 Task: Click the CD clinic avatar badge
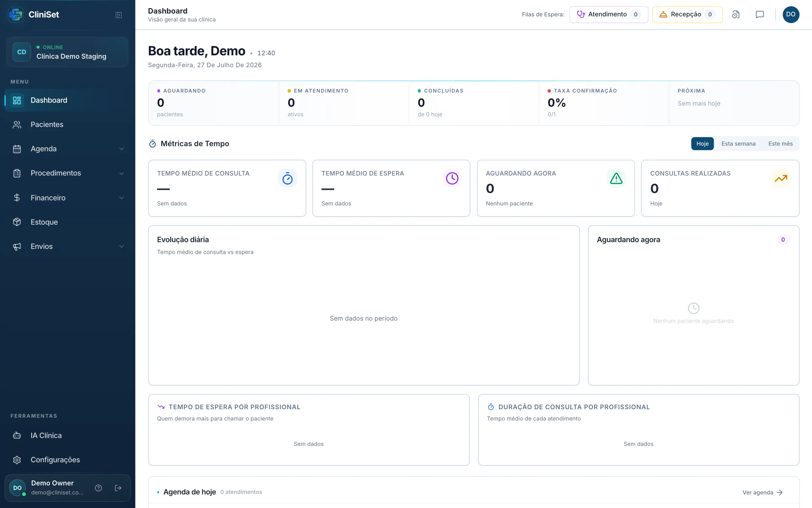tap(21, 52)
